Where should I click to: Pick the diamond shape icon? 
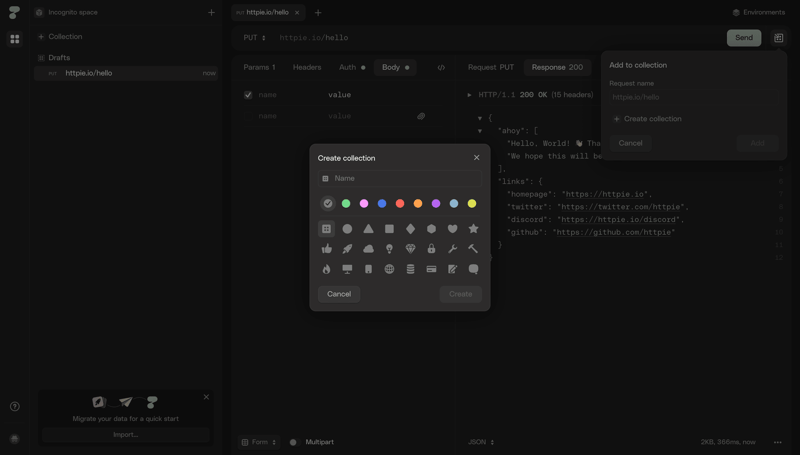(410, 229)
